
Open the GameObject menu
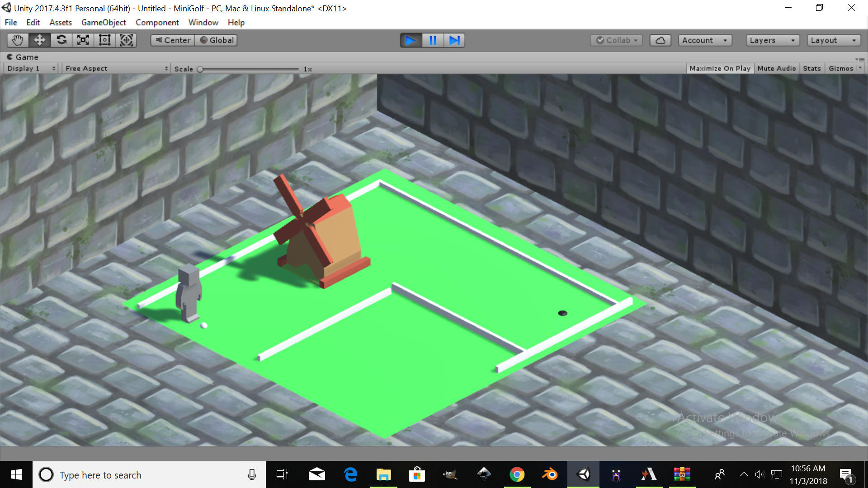click(x=104, y=23)
